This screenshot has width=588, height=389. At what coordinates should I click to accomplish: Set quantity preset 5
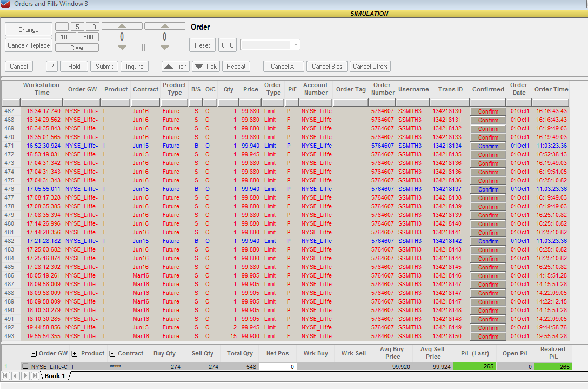[77, 27]
